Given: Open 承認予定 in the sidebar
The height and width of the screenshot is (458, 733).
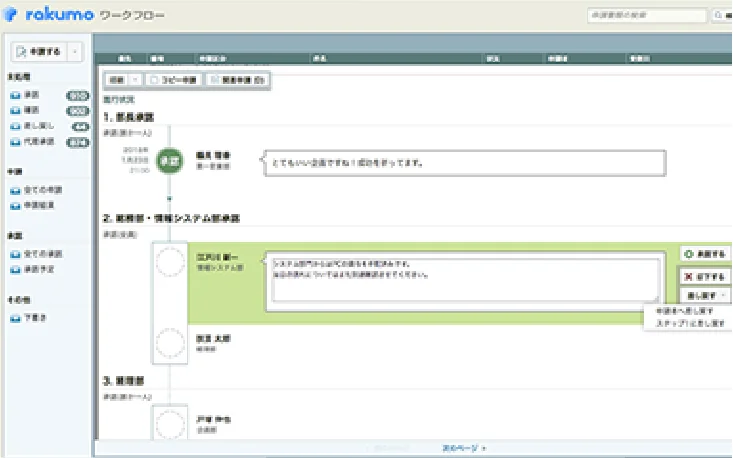Looking at the screenshot, I should click(x=39, y=269).
